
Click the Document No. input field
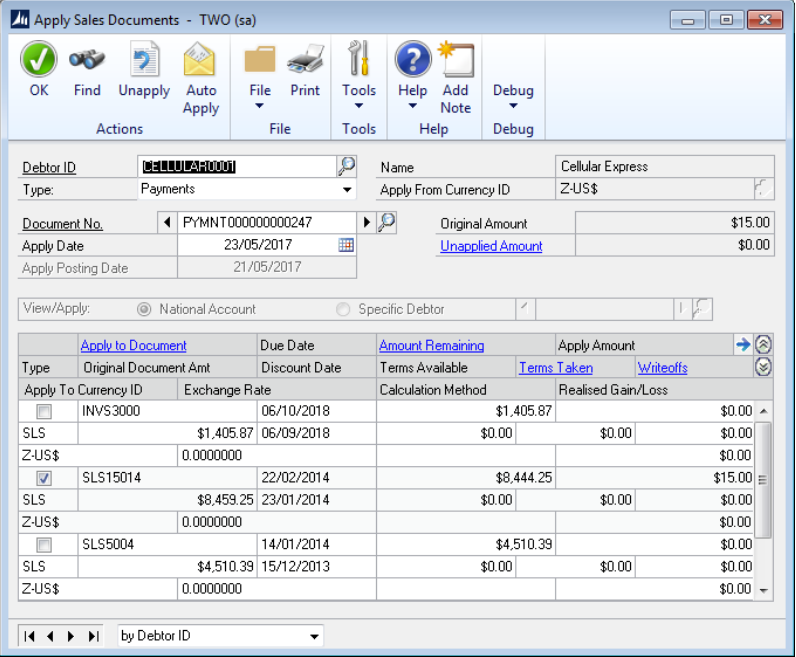click(x=267, y=223)
